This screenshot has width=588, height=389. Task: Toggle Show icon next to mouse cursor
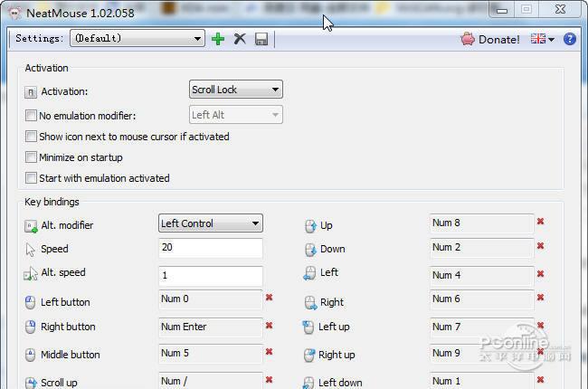tap(31, 137)
